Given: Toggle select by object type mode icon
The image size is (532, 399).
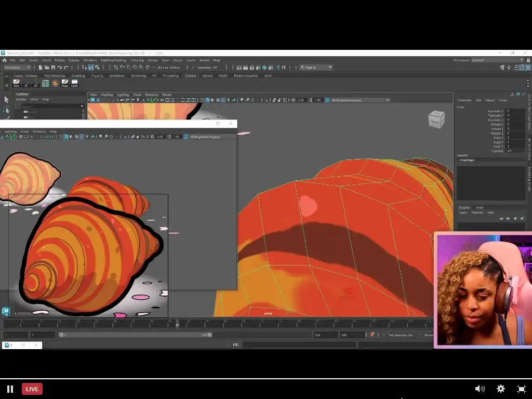Looking at the screenshot, I should coord(91,68).
